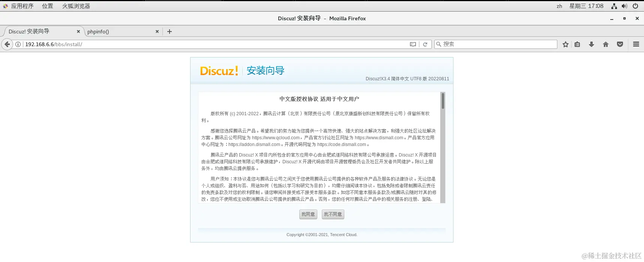Click the Copyright ©2001-2021, Tencent Cloud. footer

(x=322, y=235)
